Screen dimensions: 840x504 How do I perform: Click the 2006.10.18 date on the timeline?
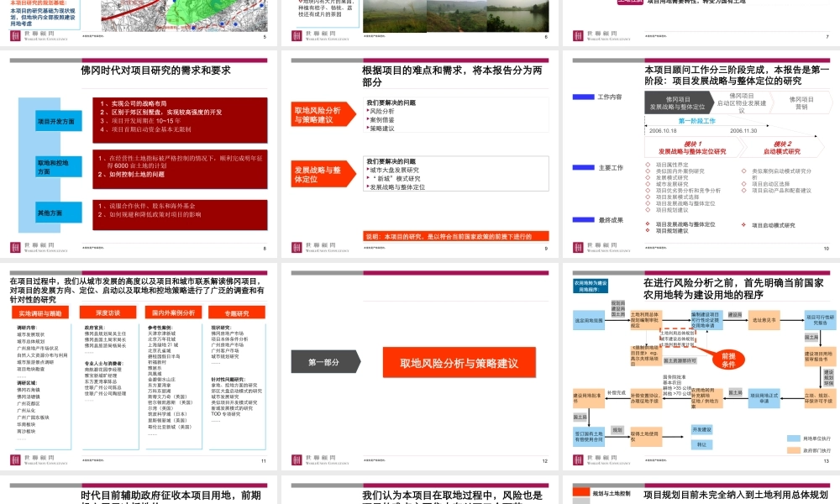(663, 131)
